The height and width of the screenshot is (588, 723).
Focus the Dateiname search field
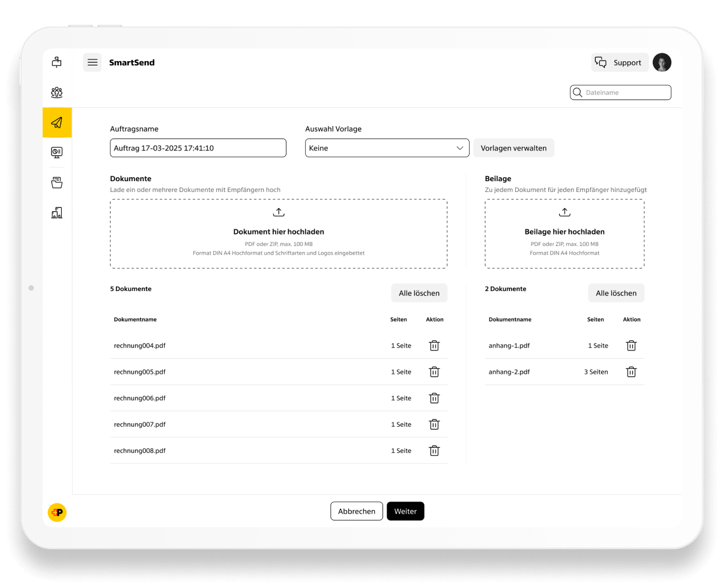pyautogui.click(x=625, y=92)
